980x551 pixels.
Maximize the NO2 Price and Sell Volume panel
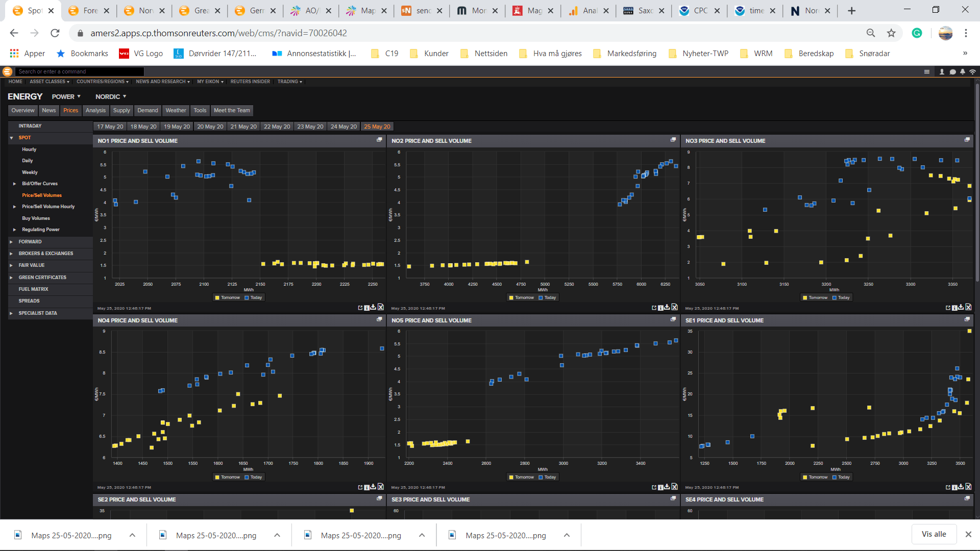(x=673, y=140)
